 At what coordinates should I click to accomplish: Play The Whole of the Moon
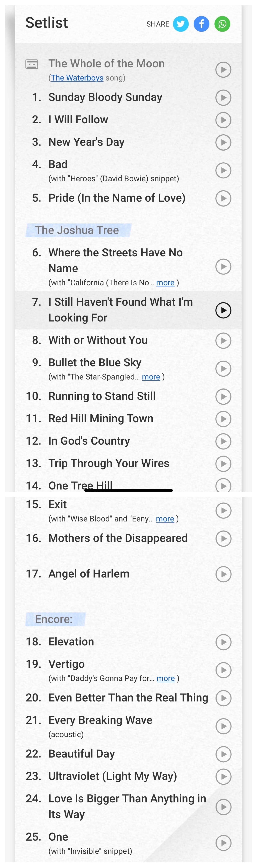point(223,70)
